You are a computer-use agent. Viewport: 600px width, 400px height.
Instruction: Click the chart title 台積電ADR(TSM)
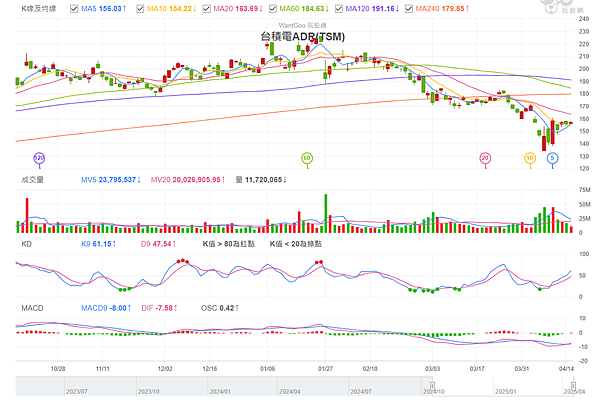303,37
